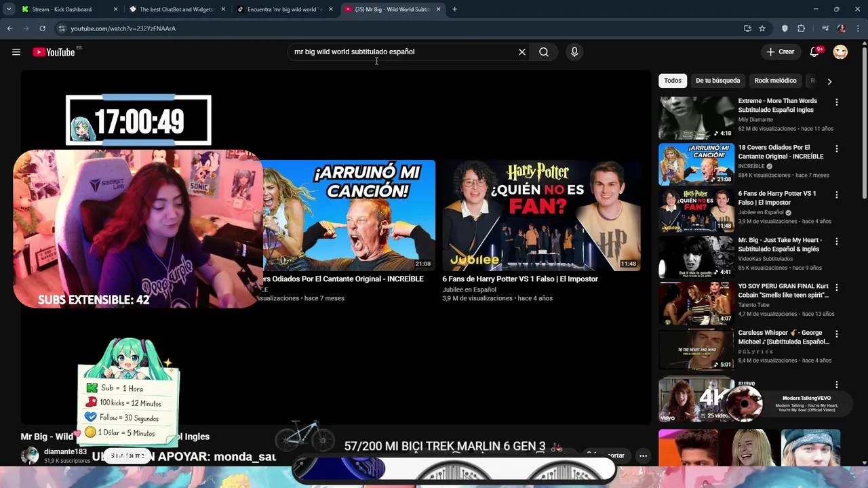Open Chrome three-dot menu
Image resolution: width=868 pixels, height=488 pixels.
[858, 28]
